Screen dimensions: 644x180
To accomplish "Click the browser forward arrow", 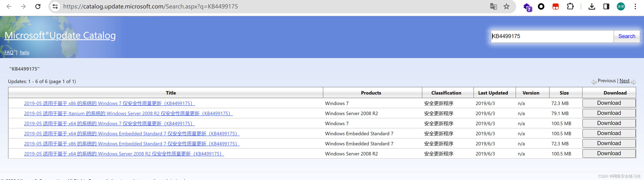I will click(x=23, y=6).
